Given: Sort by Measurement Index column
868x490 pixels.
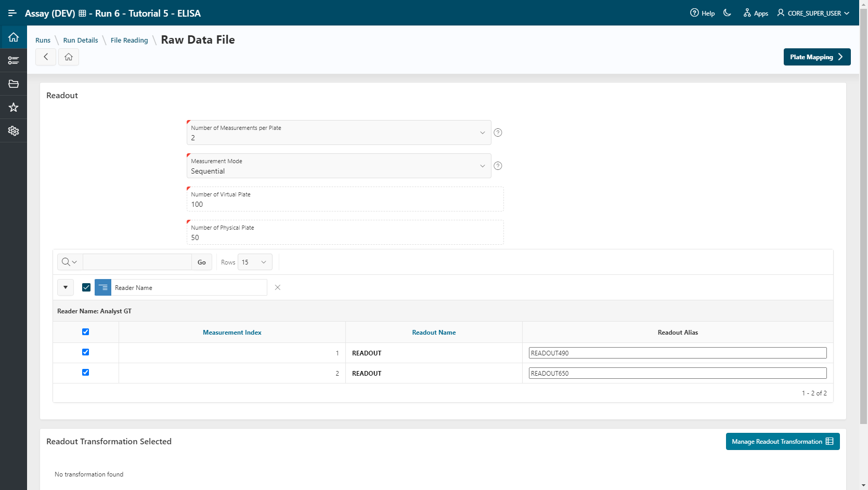Looking at the screenshot, I should coord(232,333).
